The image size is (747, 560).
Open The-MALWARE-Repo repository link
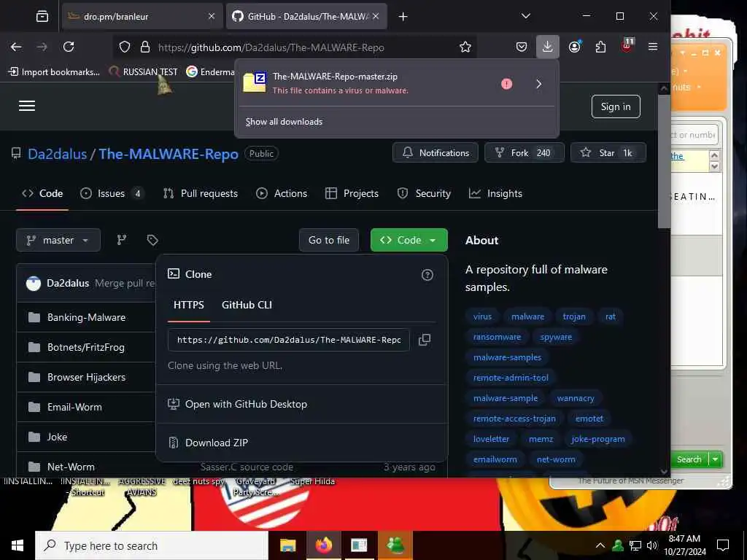(x=169, y=154)
